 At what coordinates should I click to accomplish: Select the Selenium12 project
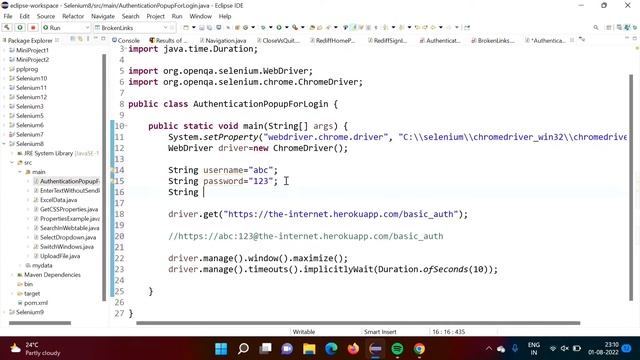[31, 97]
